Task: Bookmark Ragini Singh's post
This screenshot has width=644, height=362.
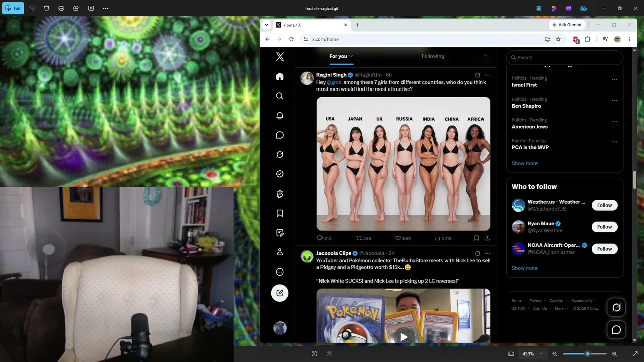Action: (x=476, y=238)
